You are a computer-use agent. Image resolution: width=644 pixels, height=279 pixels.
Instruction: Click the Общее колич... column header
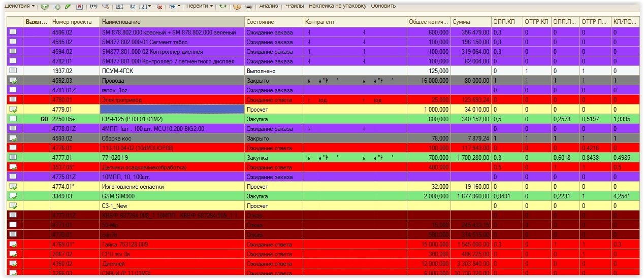[429, 22]
